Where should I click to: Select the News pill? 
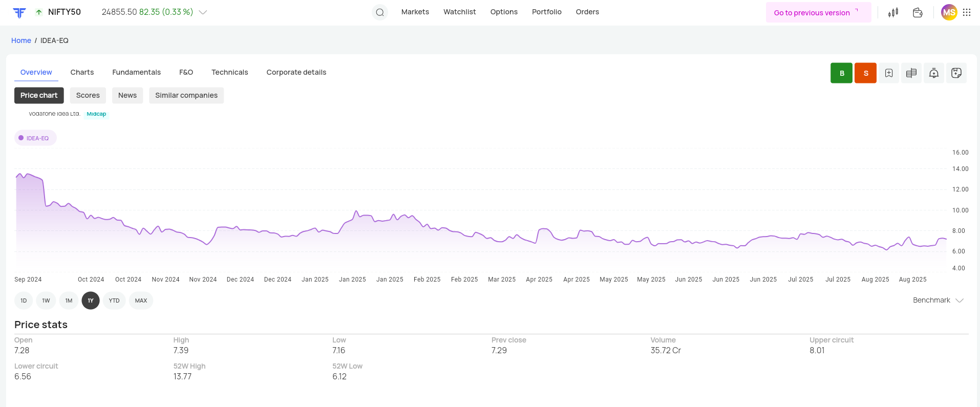tap(127, 95)
